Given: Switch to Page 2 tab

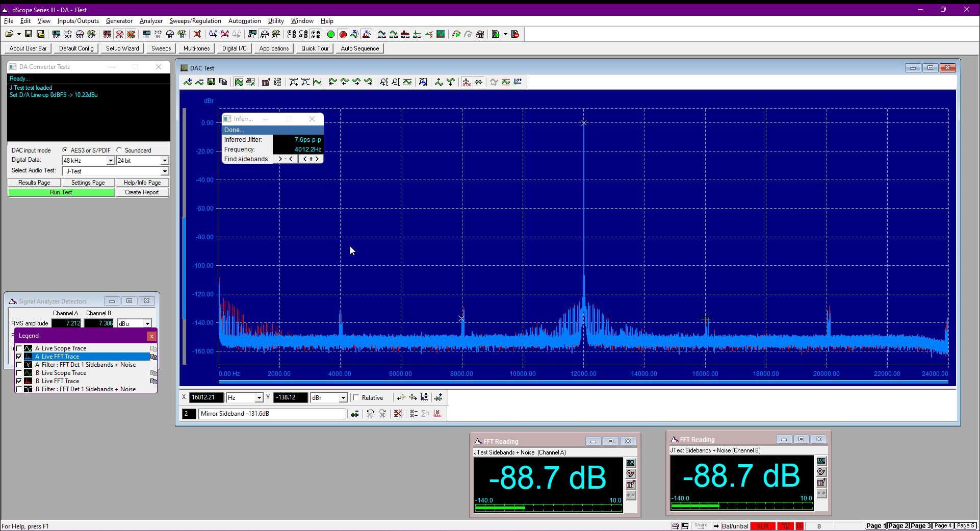Looking at the screenshot, I should pyautogui.click(x=898, y=525).
